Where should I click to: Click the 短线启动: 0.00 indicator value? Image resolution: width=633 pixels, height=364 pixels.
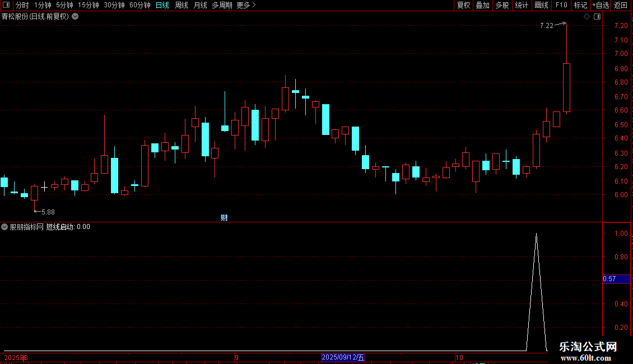point(68,227)
